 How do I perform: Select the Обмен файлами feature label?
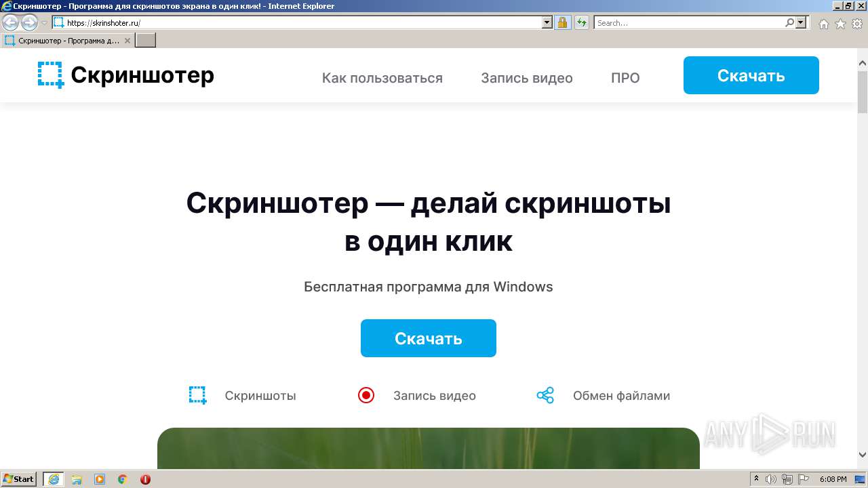tap(621, 396)
